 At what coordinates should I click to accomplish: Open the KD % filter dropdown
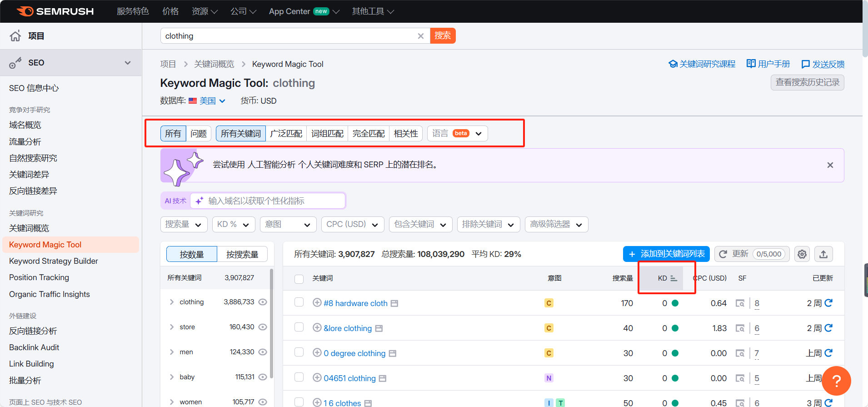tap(234, 224)
